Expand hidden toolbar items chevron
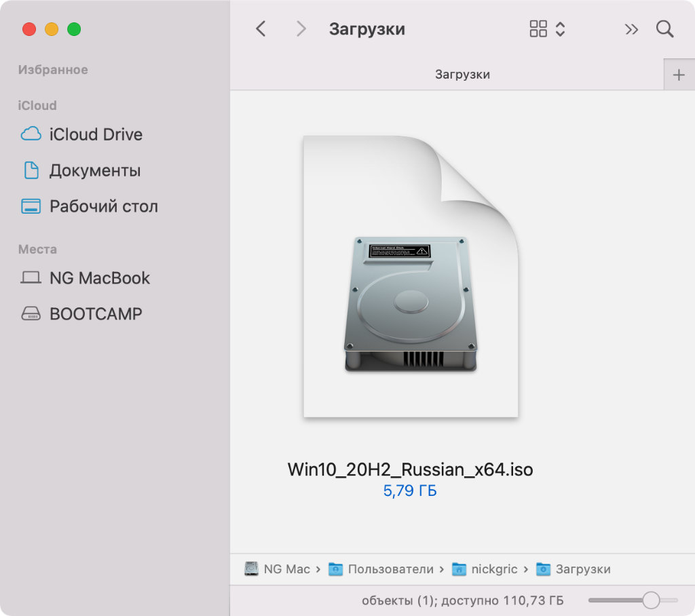Viewport: 695px width, 616px height. pyautogui.click(x=631, y=29)
